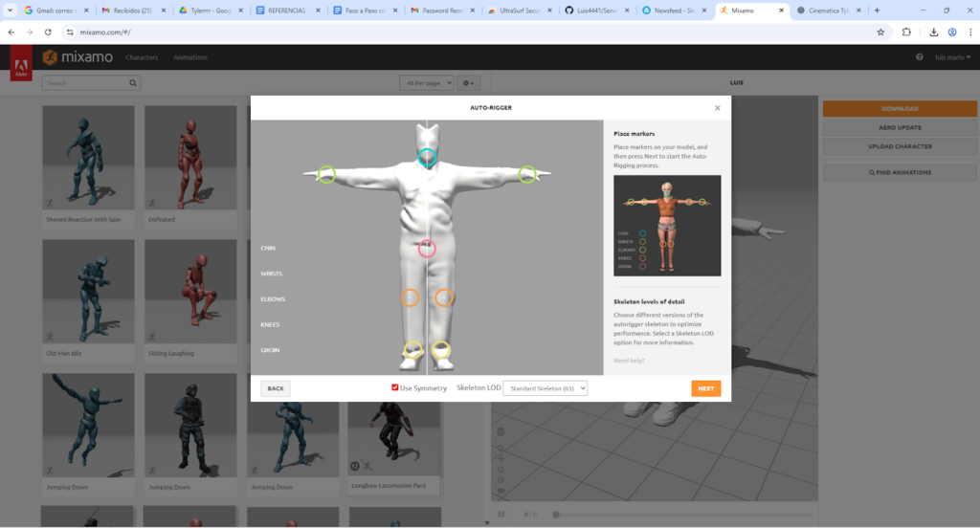Screen dimensions: 980x528
Task: Open the tab search chevron
Action: click(x=10, y=10)
